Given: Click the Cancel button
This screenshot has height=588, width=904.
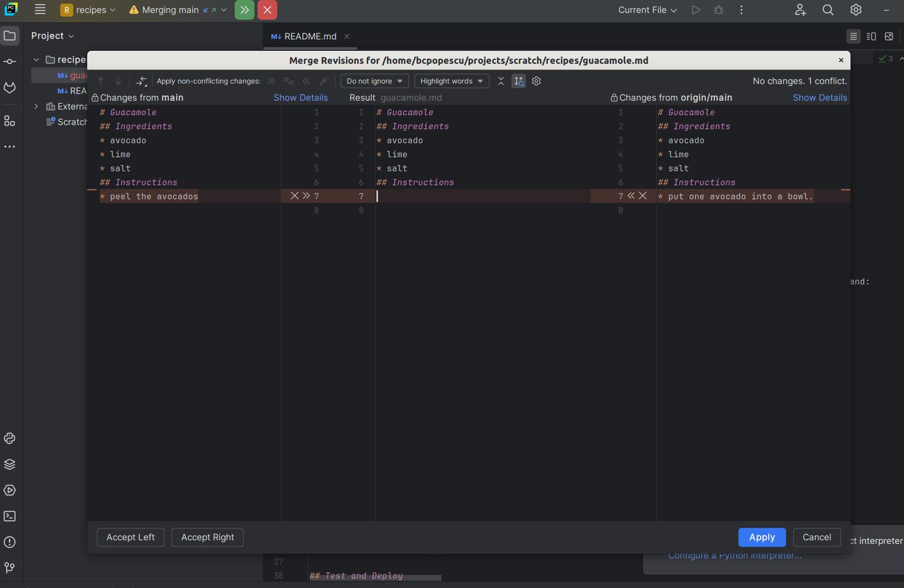Looking at the screenshot, I should coord(817,537).
